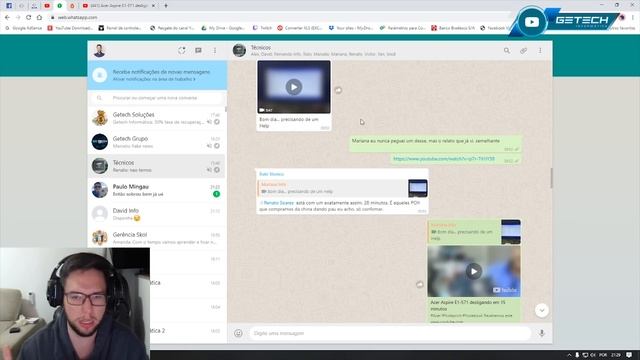Image resolution: width=640 pixels, height=360 pixels.
Task: Forward the Acer Aspire link message
Action: point(420,284)
